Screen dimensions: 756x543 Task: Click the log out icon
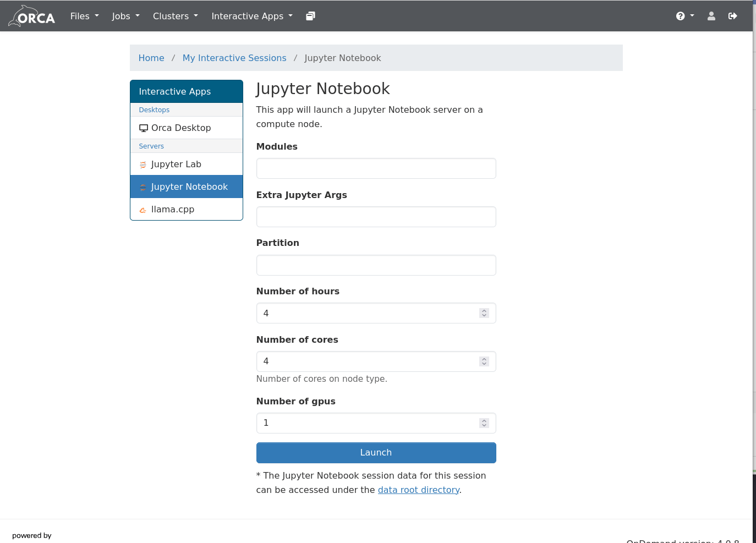click(x=732, y=16)
